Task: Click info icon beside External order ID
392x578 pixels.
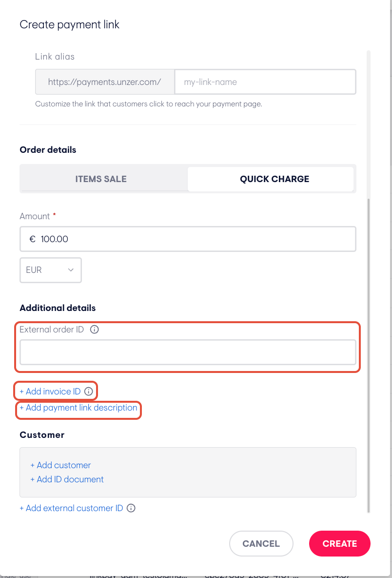Action: coord(94,330)
